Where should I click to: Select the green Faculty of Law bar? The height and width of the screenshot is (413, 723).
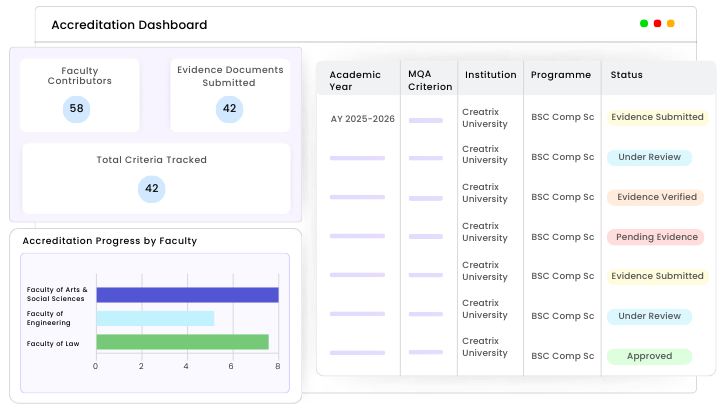pyautogui.click(x=183, y=342)
